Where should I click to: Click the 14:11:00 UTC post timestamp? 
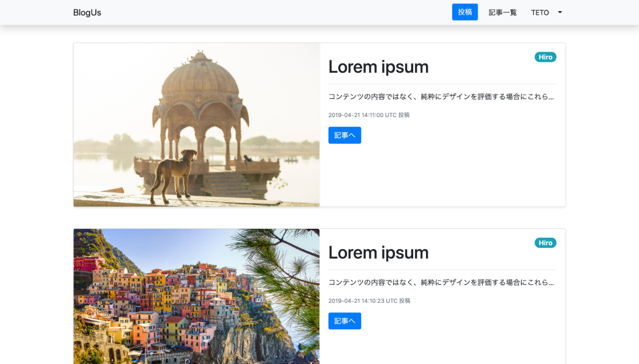pos(368,115)
